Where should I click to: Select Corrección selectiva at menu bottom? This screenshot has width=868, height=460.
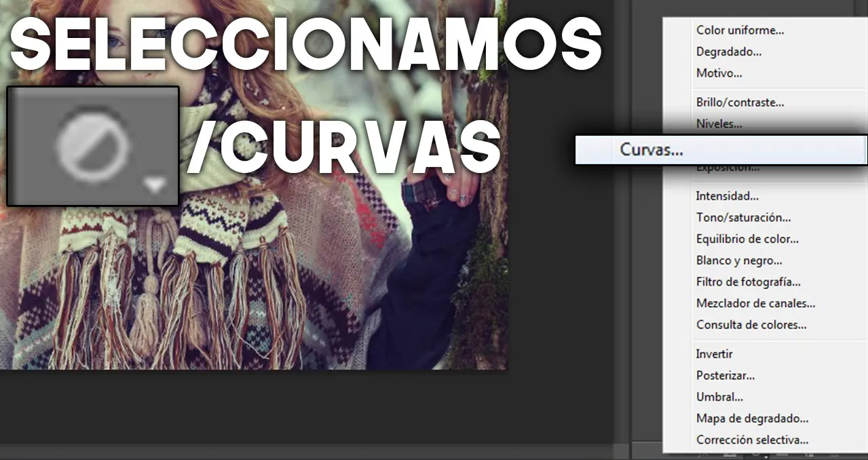[x=752, y=440]
